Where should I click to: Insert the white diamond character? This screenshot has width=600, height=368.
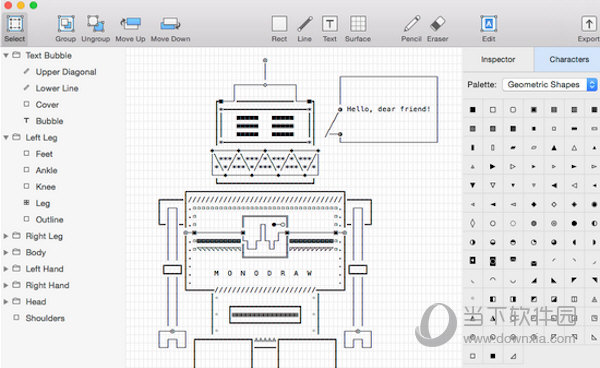[554, 204]
